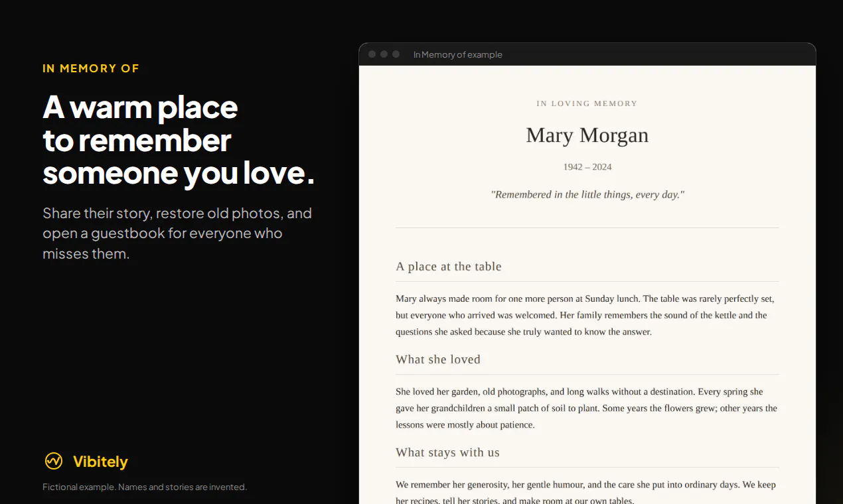This screenshot has height=504, width=843.
Task: Click the third window dot in mockup titlebar
Action: pos(396,54)
